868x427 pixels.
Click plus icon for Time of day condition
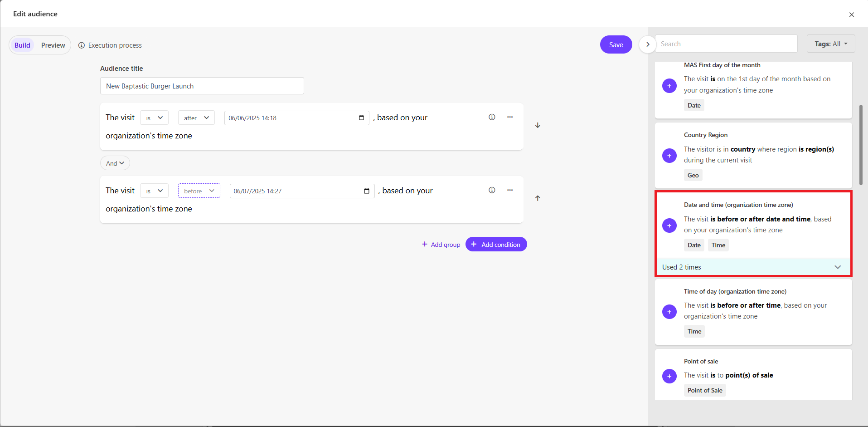tap(669, 312)
